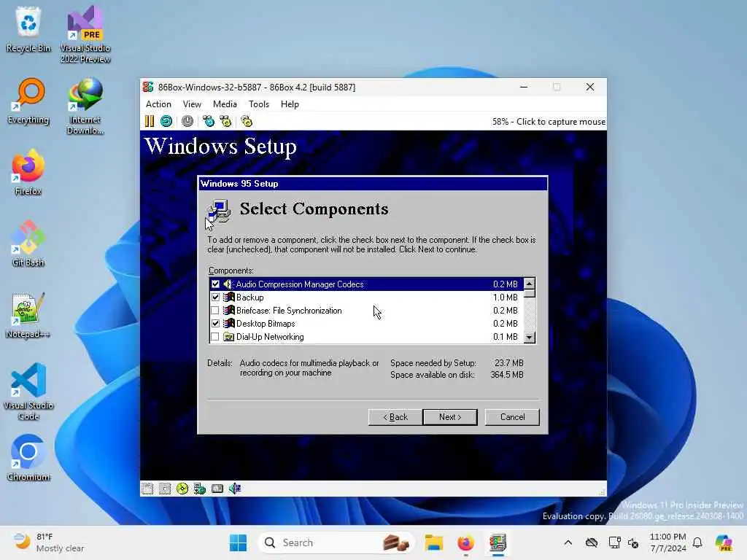The width and height of the screenshot is (747, 560).
Task: Click the Back button in setup
Action: tap(395, 417)
